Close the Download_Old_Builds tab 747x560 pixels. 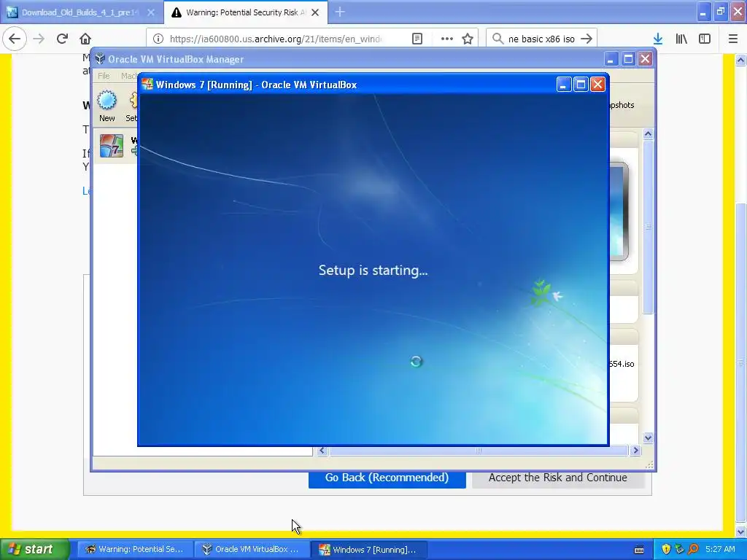(150, 12)
